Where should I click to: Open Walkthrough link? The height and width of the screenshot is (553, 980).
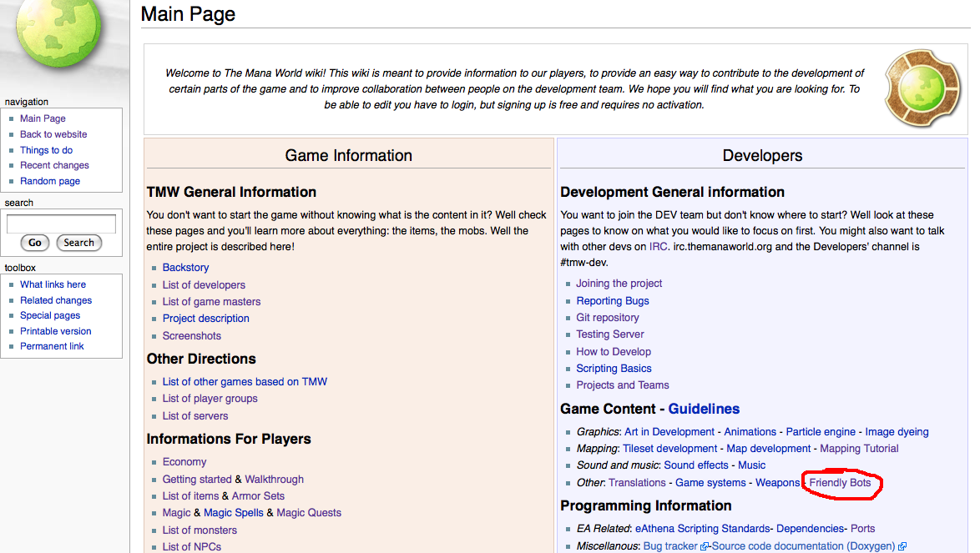(x=275, y=480)
